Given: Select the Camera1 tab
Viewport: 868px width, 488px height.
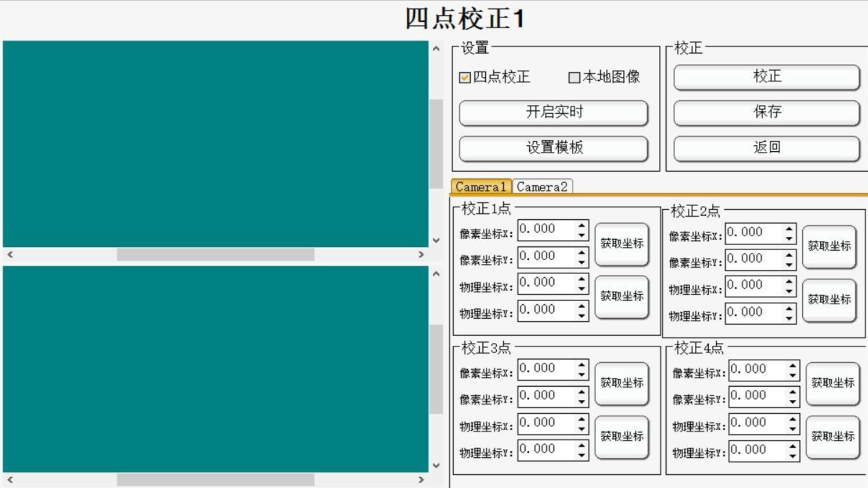Looking at the screenshot, I should coord(482,187).
